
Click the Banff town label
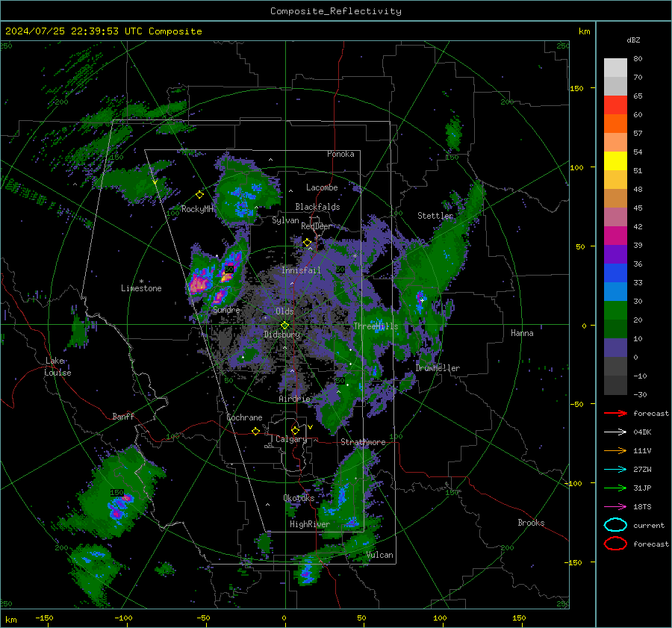(123, 417)
